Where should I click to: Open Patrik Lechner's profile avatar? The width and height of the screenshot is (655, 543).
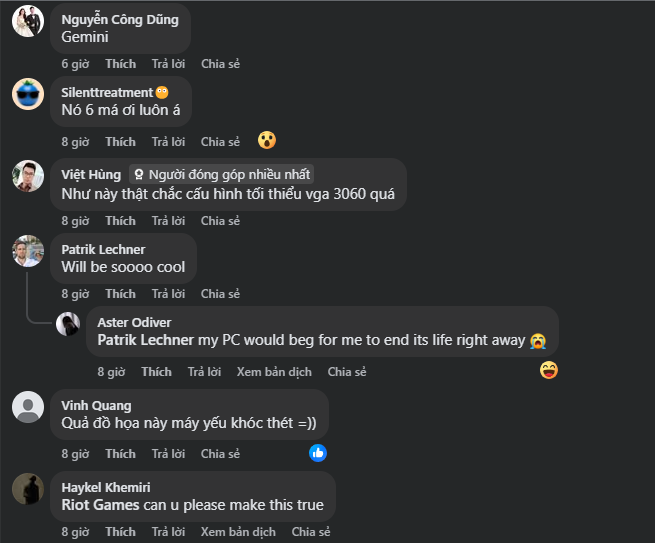[27, 251]
